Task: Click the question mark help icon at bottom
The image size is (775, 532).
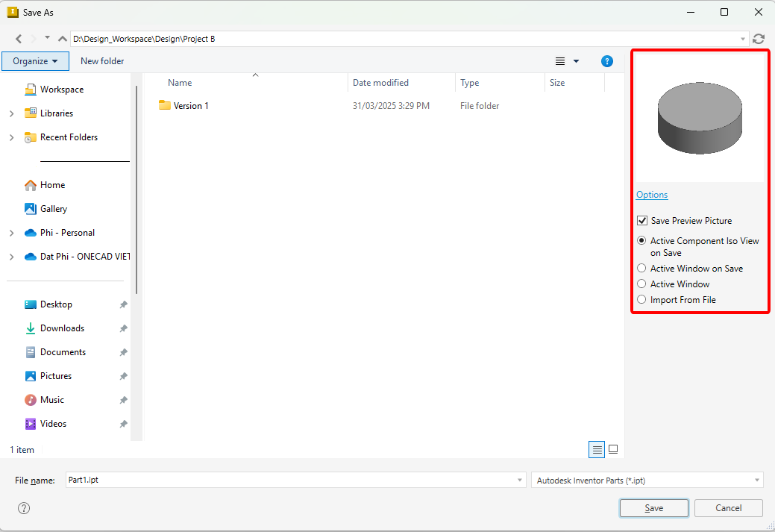Action: pyautogui.click(x=24, y=508)
